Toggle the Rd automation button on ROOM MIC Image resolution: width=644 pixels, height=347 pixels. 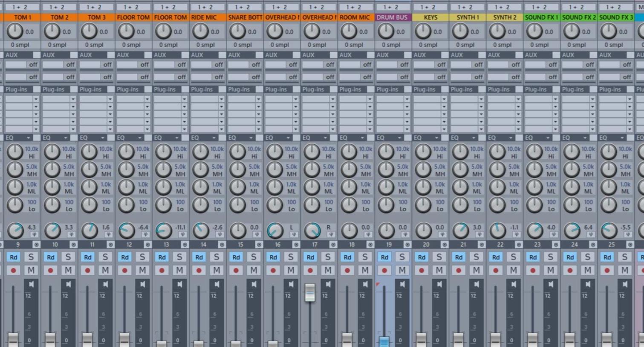coord(347,257)
